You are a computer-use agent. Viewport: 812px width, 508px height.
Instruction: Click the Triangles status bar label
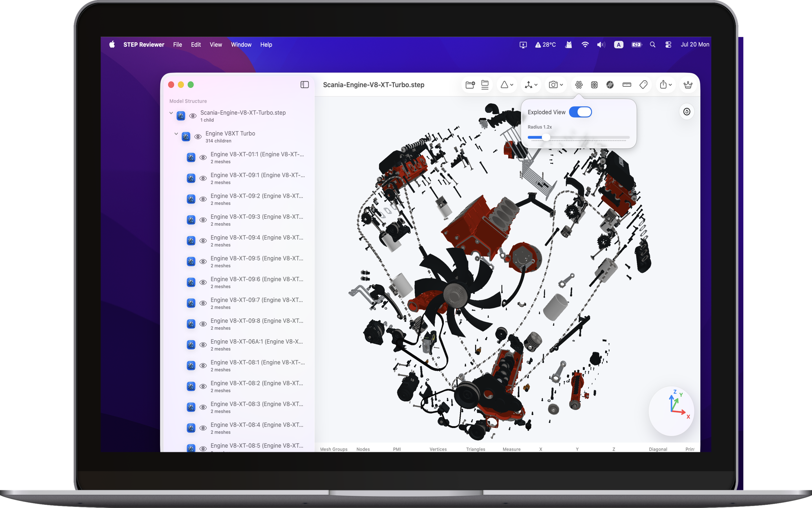click(475, 449)
